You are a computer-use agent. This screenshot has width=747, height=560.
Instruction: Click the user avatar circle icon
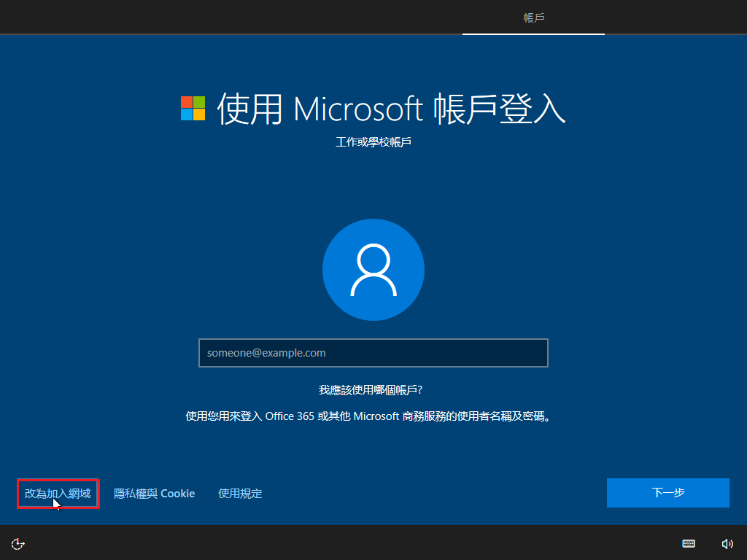pyautogui.click(x=373, y=270)
